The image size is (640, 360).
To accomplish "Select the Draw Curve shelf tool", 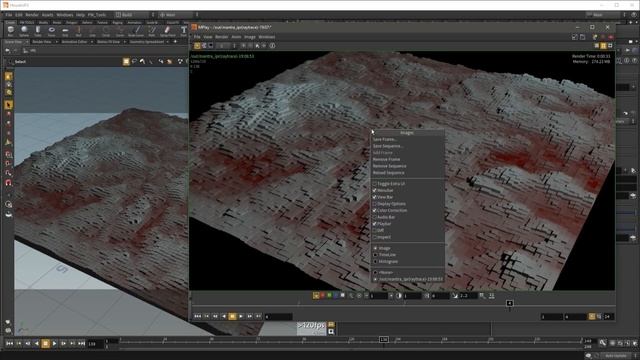I will 137,30.
